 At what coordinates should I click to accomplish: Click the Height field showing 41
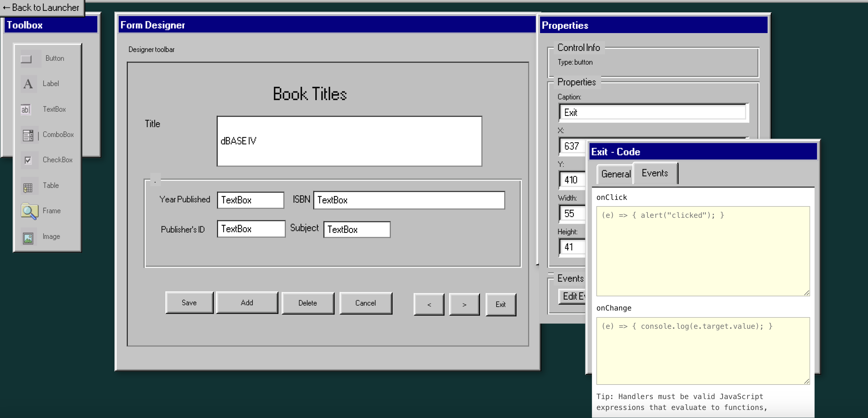coord(572,247)
